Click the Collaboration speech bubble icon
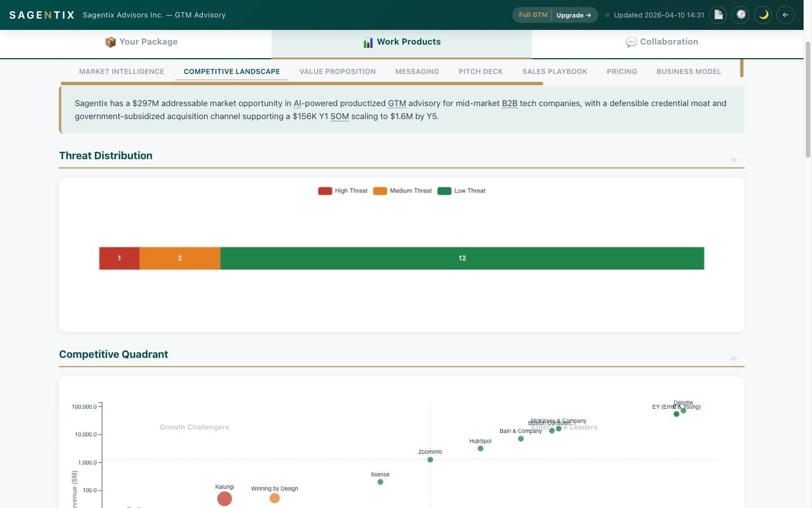Screen dimensions: 812x508 632,42
